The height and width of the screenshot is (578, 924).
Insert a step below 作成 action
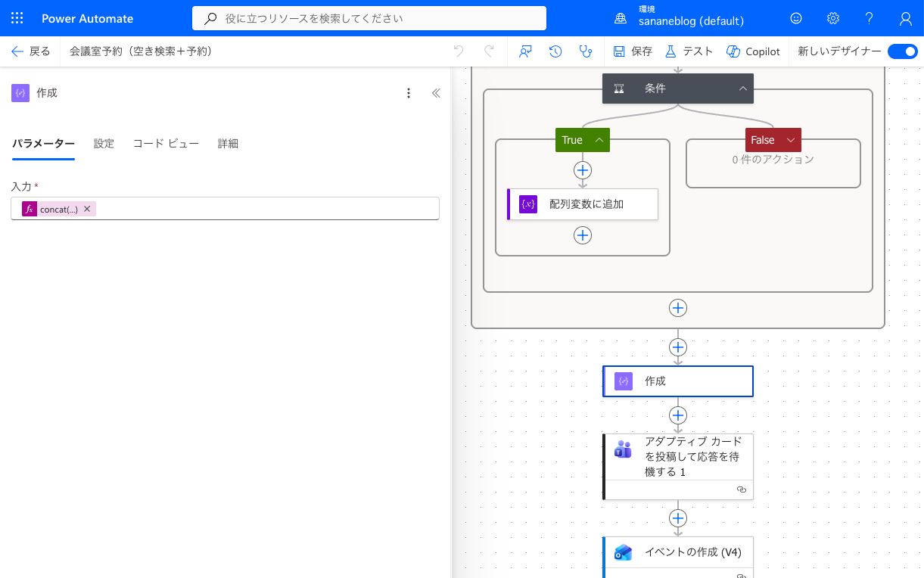click(678, 415)
